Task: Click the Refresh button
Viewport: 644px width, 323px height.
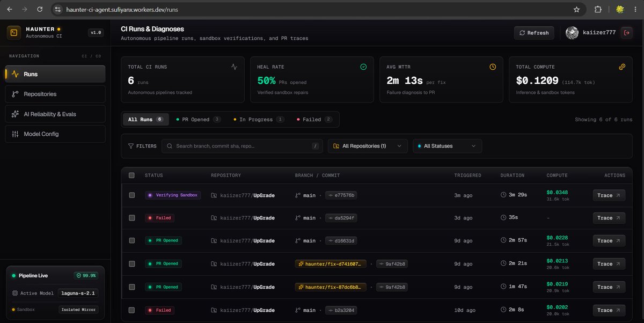Action: click(533, 33)
